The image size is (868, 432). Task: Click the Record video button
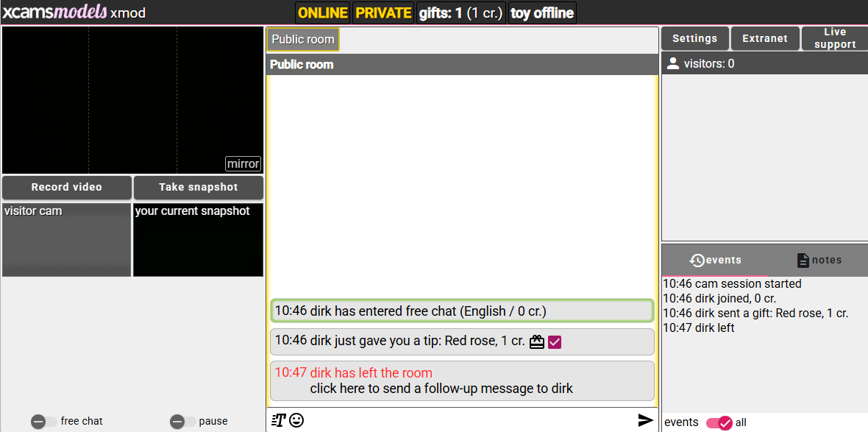[x=66, y=187]
